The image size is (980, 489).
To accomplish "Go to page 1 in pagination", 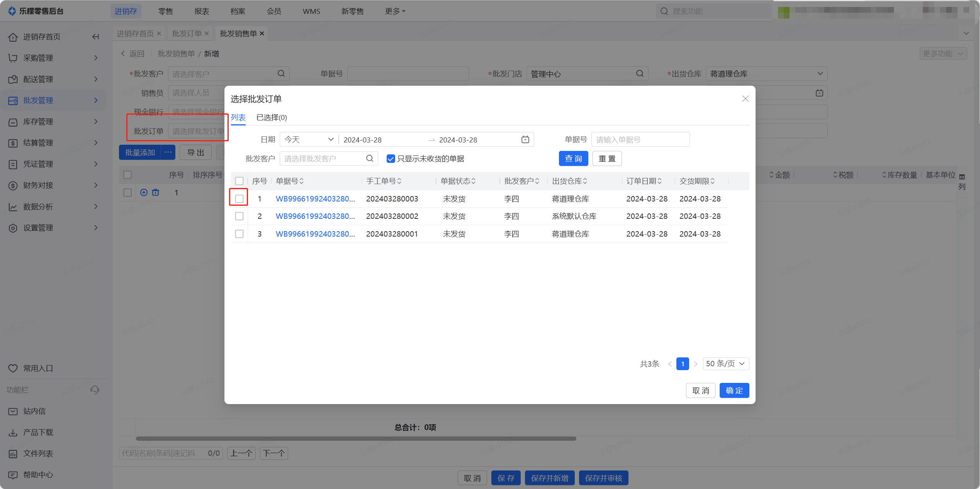I will [x=682, y=364].
